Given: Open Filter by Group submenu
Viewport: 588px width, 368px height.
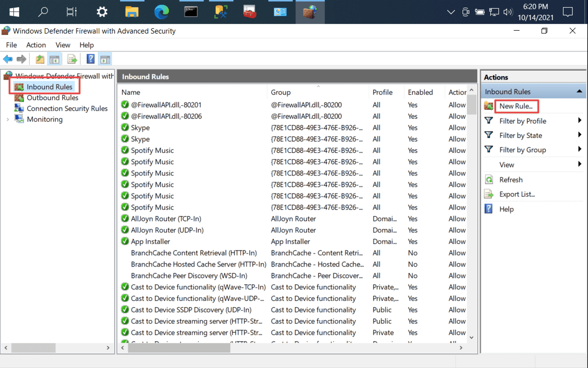Looking at the screenshot, I should coord(523,150).
